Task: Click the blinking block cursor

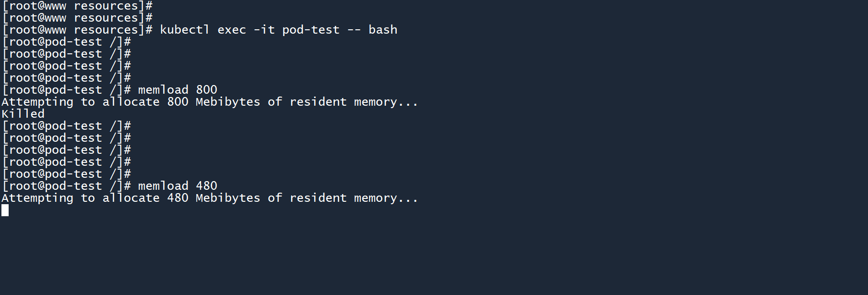Action: tap(5, 210)
